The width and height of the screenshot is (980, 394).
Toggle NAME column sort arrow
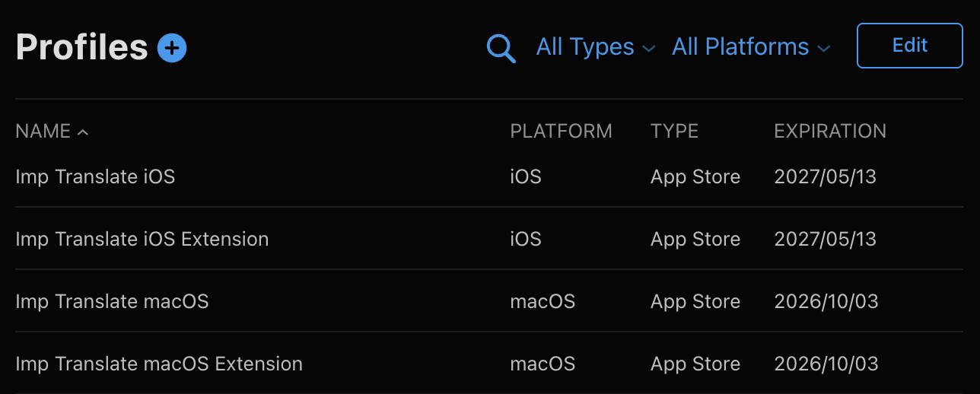pyautogui.click(x=83, y=132)
